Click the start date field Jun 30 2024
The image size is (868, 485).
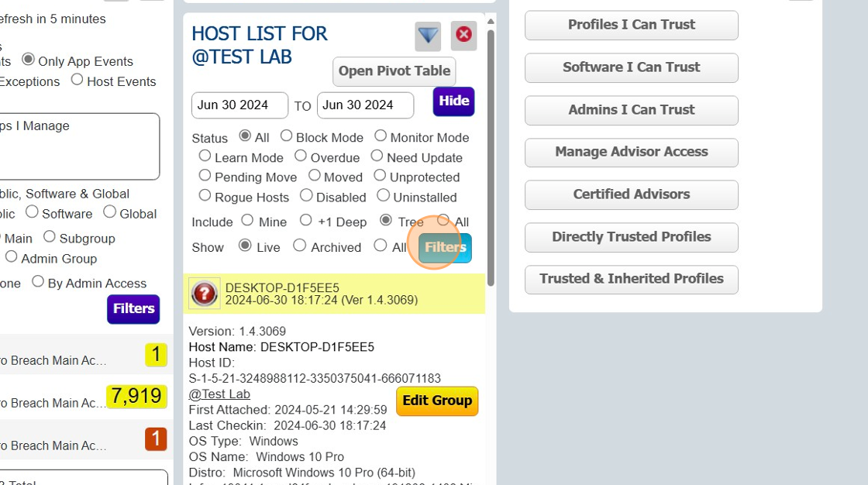[239, 105]
